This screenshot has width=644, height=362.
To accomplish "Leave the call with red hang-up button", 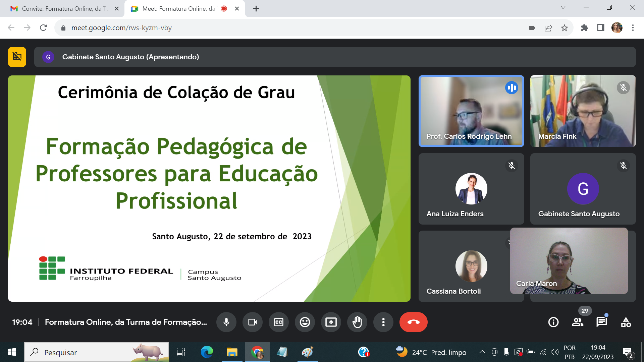I will [x=413, y=322].
